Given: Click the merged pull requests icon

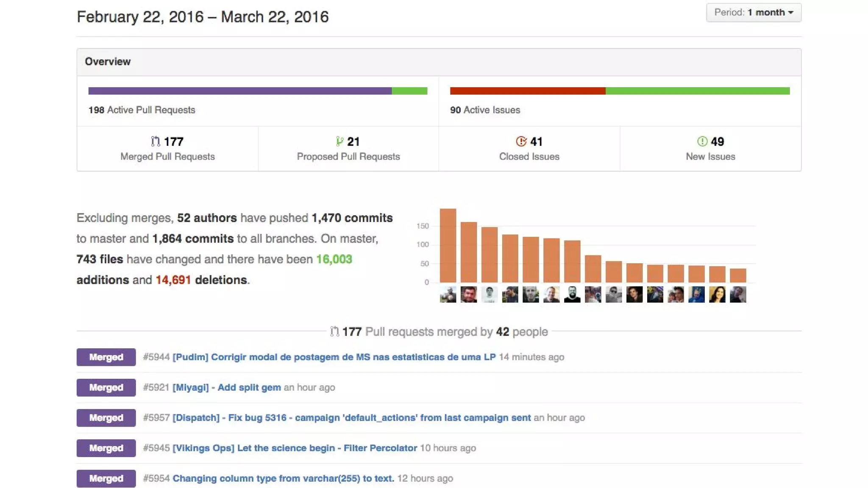Looking at the screenshot, I should [x=156, y=141].
